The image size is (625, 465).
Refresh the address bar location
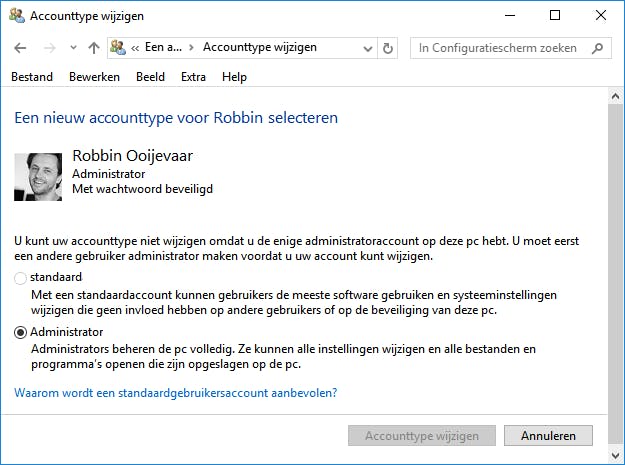[389, 48]
